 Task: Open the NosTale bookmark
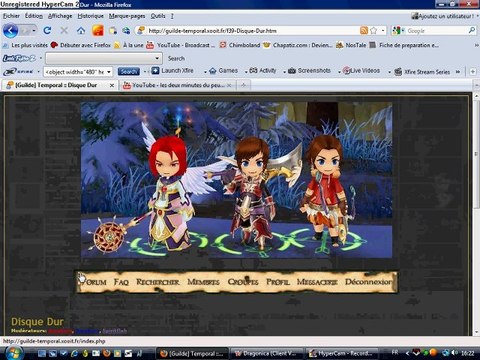point(351,45)
